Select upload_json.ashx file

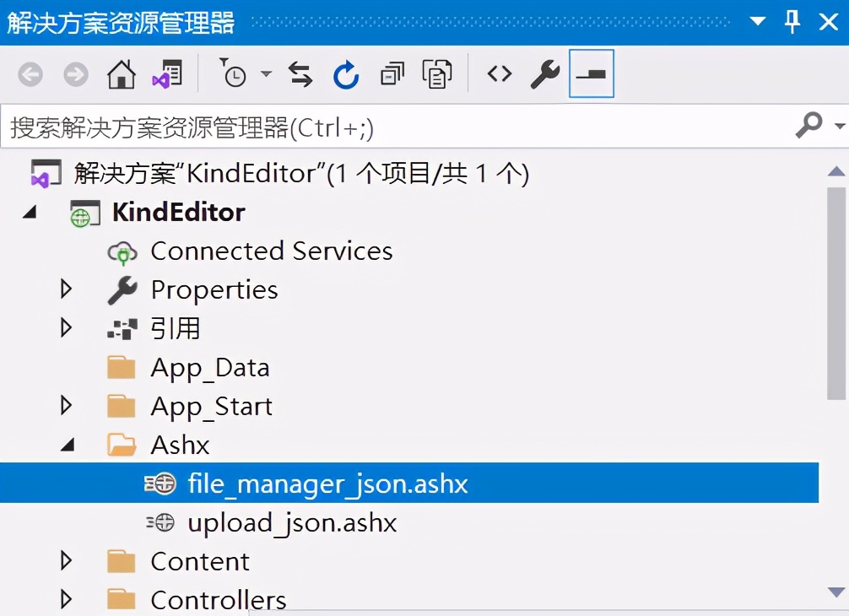[292, 523]
